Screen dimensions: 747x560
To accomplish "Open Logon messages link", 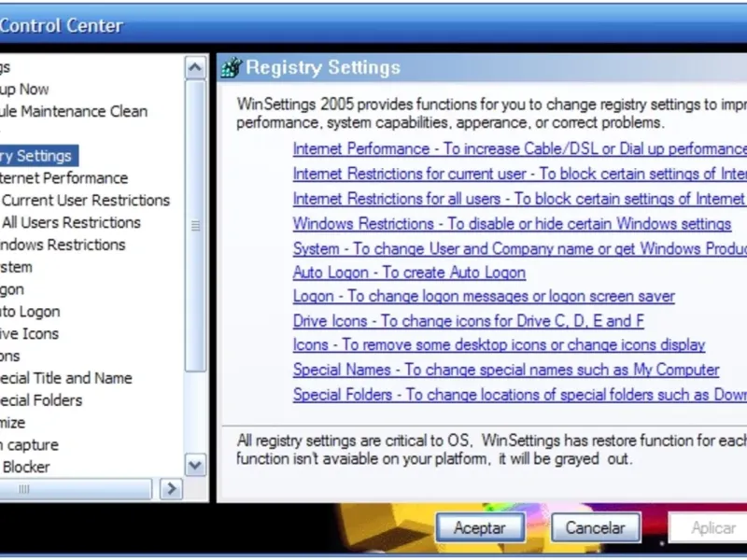I will pyautogui.click(x=484, y=296).
